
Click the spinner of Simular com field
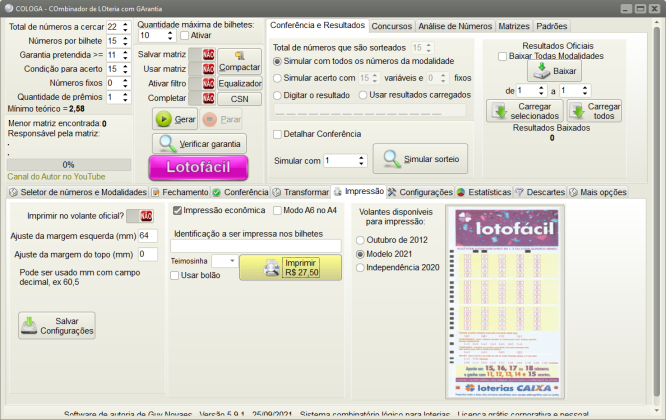361,161
